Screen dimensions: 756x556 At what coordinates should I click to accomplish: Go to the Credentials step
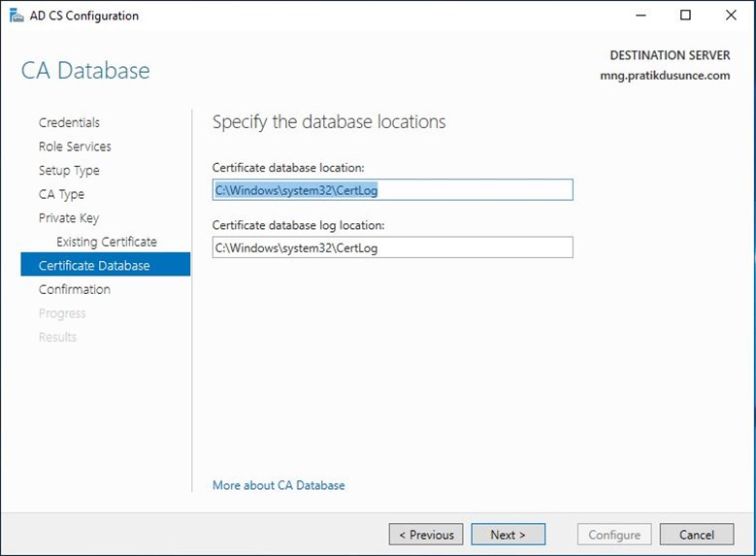pyautogui.click(x=70, y=122)
